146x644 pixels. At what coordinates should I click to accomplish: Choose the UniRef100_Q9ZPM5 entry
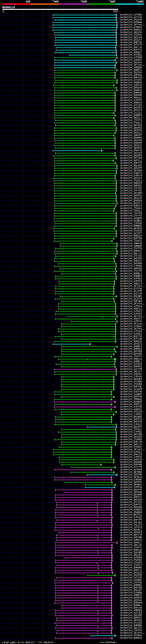click(x=131, y=575)
